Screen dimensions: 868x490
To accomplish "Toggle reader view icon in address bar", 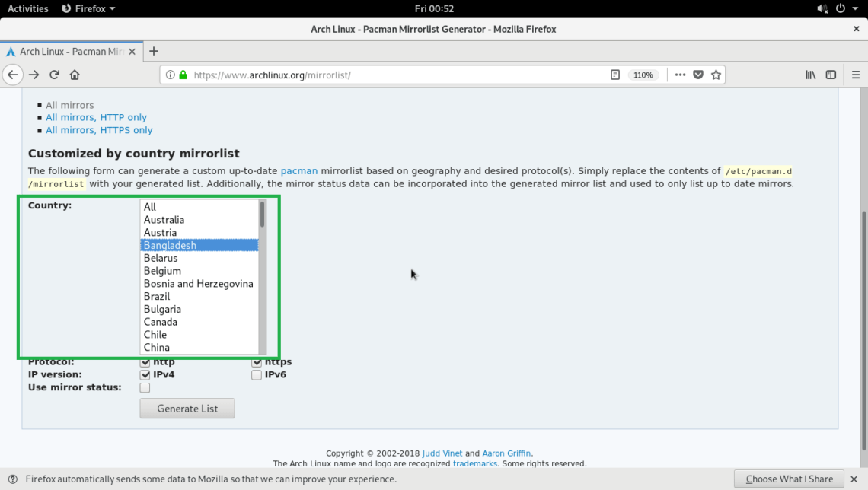I will 615,75.
